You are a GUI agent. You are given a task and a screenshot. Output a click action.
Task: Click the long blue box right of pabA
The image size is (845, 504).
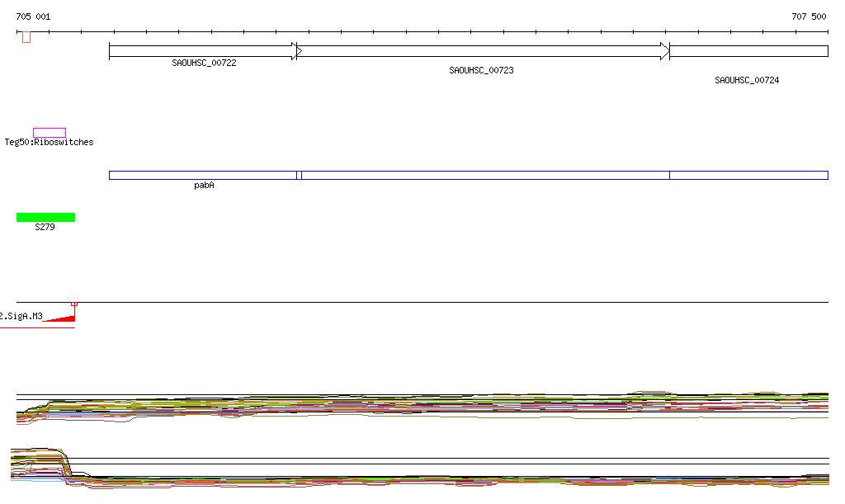485,175
